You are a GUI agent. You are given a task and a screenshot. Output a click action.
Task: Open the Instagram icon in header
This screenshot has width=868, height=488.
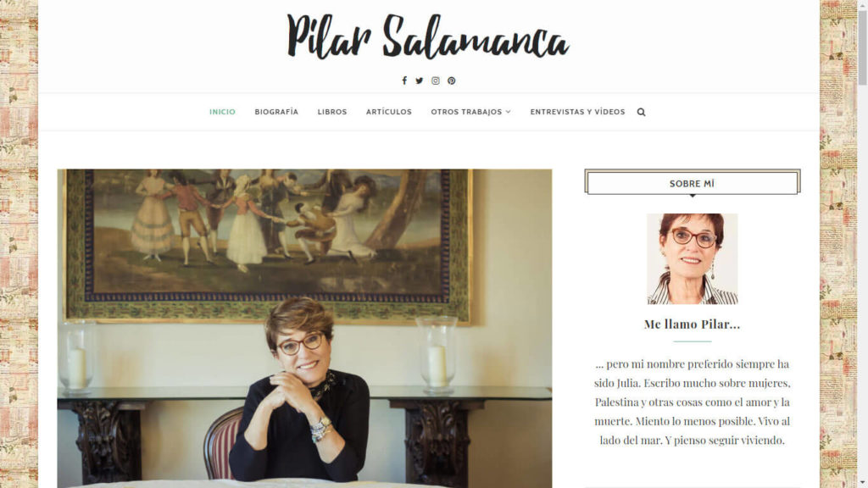pyautogui.click(x=436, y=80)
